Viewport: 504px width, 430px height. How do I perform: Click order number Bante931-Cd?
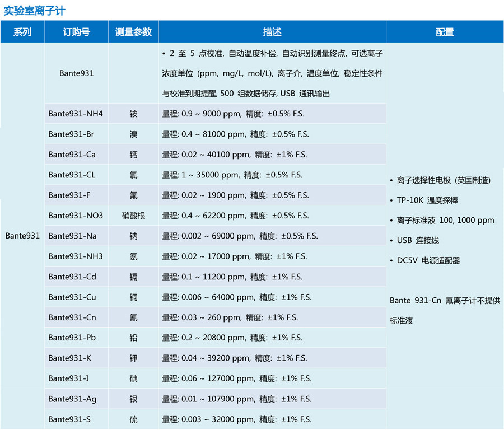pos(72,277)
